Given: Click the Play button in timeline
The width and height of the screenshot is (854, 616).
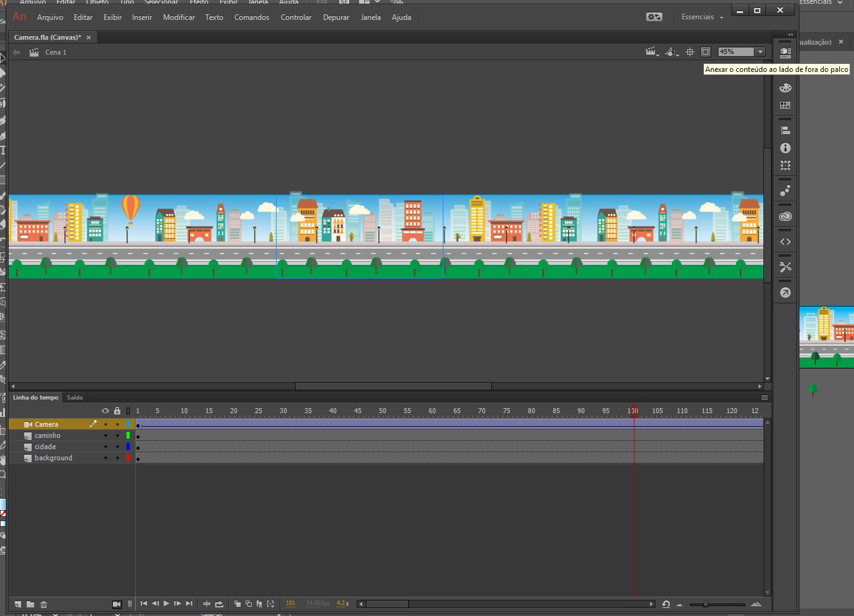Looking at the screenshot, I should (166, 604).
